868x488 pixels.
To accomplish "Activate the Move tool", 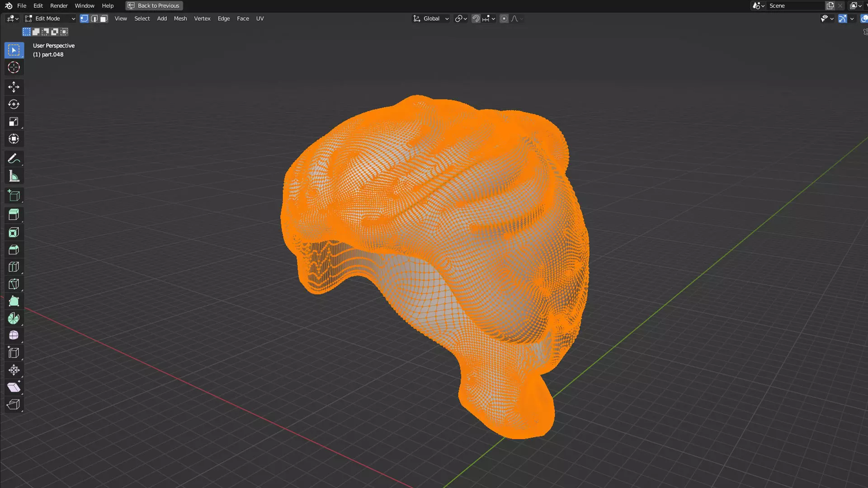I will [x=14, y=87].
